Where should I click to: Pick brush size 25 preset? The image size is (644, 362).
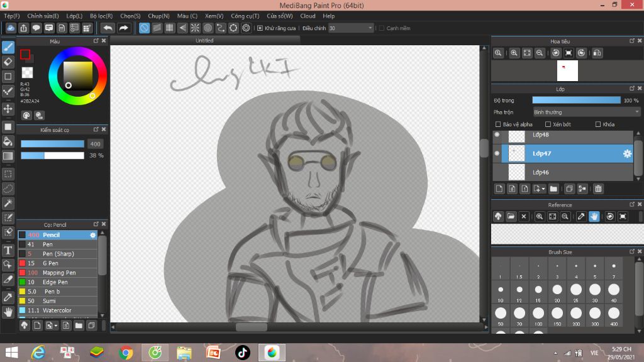576,292
